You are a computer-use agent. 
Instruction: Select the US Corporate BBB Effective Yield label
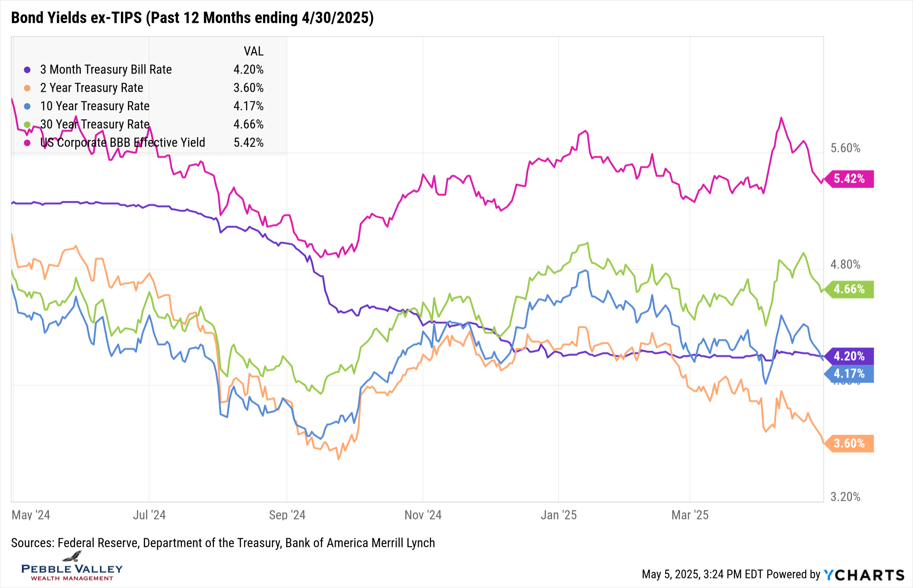tap(123, 142)
